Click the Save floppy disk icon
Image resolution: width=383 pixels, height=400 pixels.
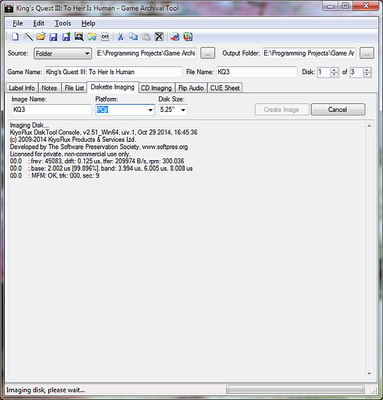click(53, 37)
